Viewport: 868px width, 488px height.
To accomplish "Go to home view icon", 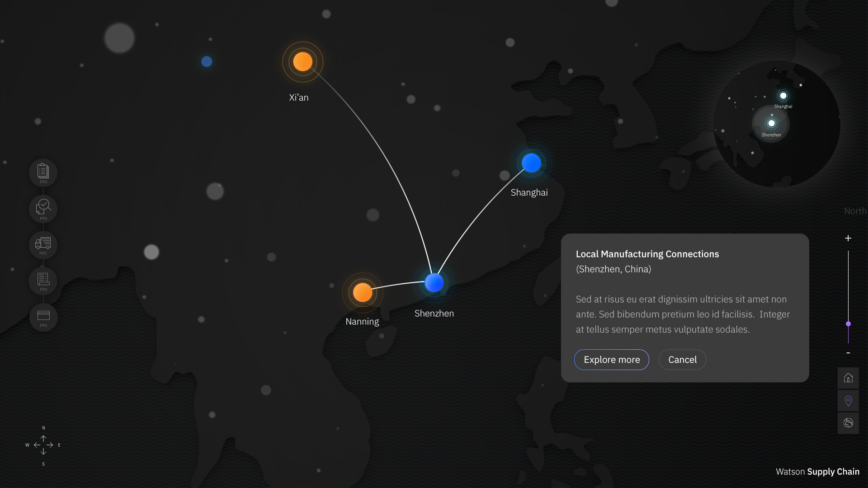I will [848, 378].
